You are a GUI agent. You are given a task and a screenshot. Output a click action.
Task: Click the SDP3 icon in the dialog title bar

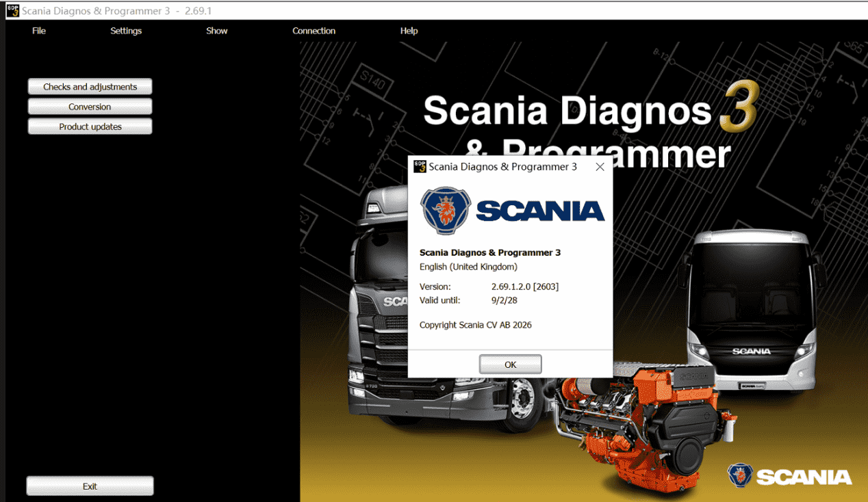pos(420,167)
